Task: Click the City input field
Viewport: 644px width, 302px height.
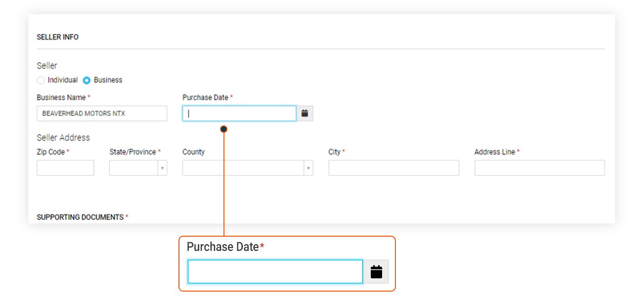Action: point(394,168)
